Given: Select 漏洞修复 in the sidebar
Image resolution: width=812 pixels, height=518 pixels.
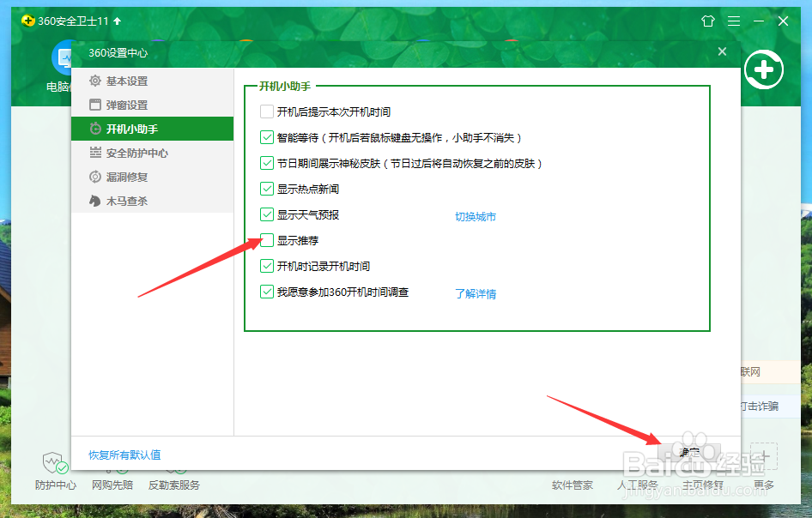Looking at the screenshot, I should click(x=152, y=177).
